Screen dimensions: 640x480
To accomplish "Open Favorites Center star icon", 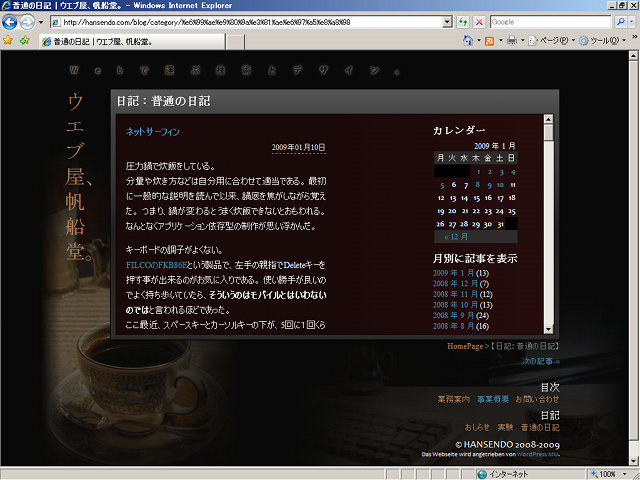I will click(x=8, y=41).
